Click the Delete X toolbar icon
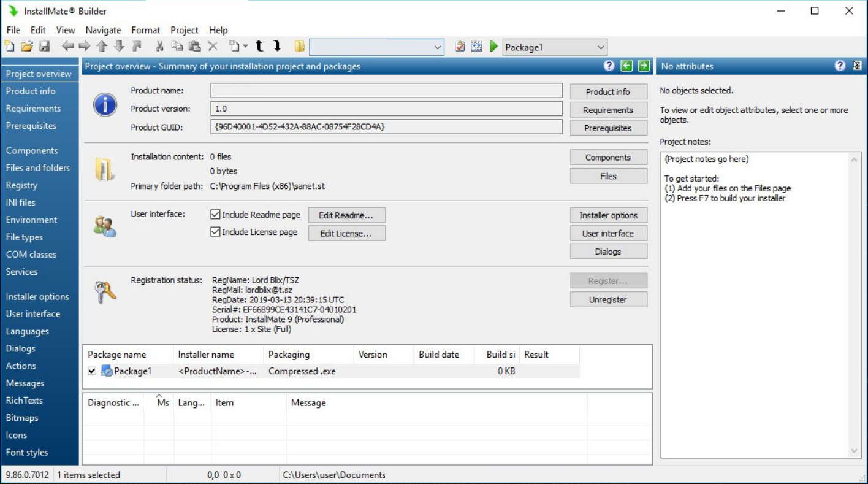The width and height of the screenshot is (868, 484). click(x=213, y=47)
